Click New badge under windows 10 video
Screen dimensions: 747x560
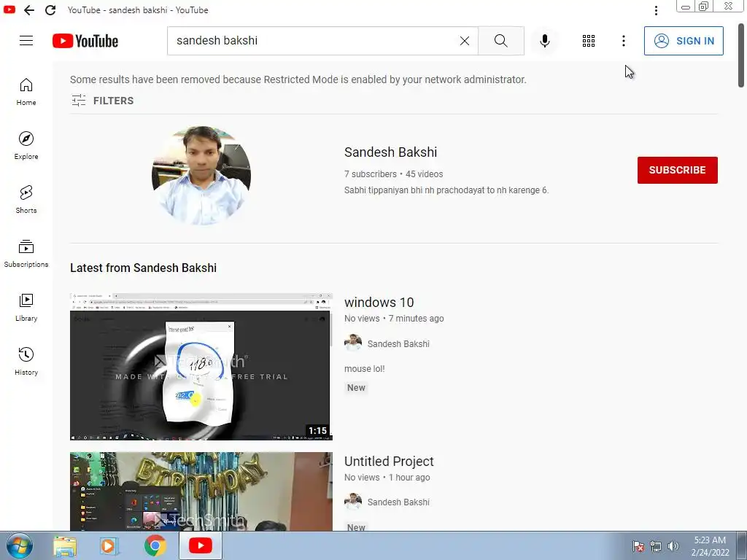(356, 388)
